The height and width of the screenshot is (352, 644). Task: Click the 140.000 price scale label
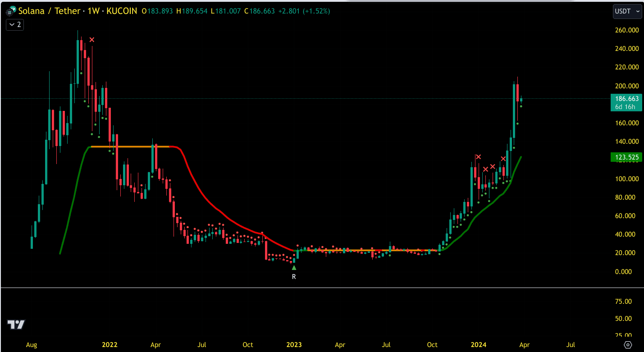[627, 142]
